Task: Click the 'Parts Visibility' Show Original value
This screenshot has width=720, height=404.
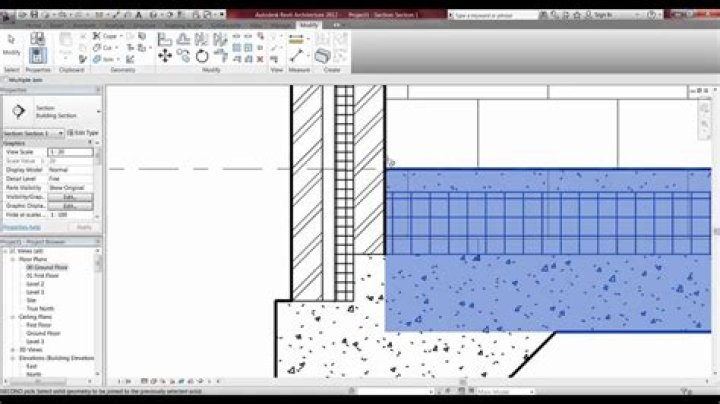Action: (70, 188)
